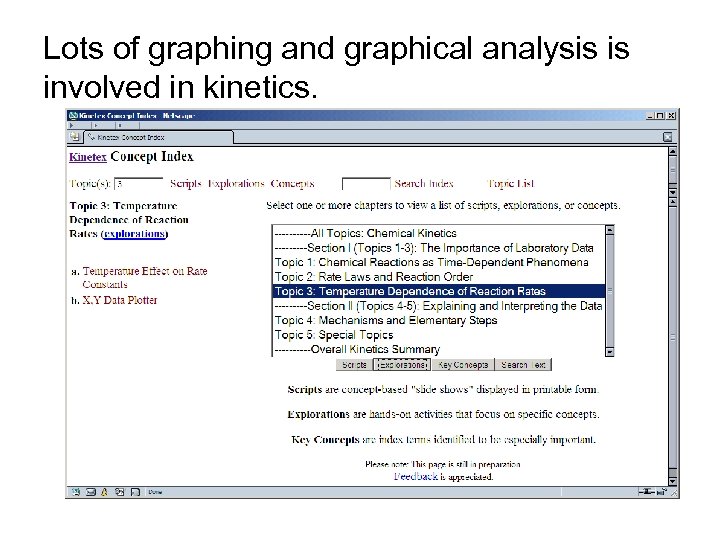The height and width of the screenshot is (540, 720).
Task: Close the tab using tab strip X icon
Action: pyautogui.click(x=667, y=137)
